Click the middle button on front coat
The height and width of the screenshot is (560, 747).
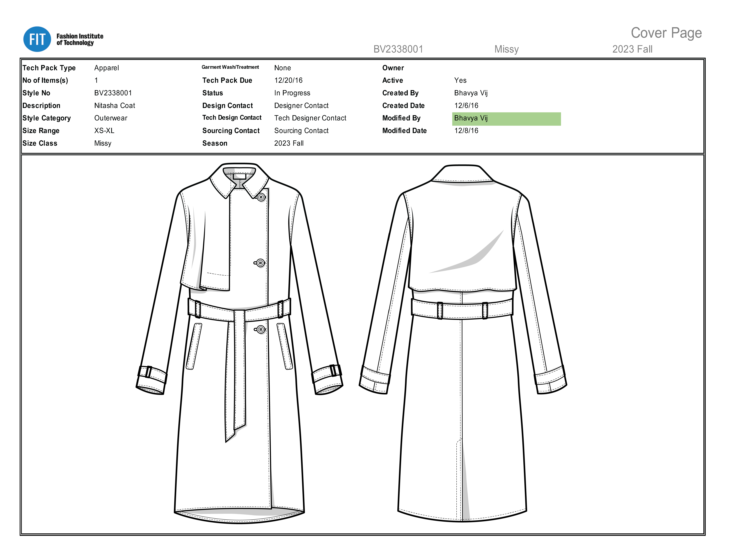260,263
